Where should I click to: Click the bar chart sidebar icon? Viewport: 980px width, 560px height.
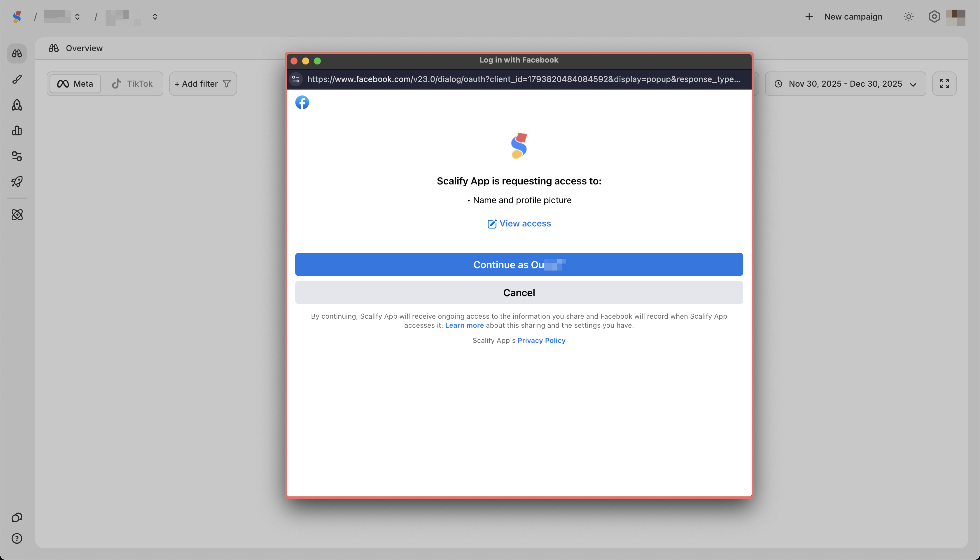tap(17, 130)
